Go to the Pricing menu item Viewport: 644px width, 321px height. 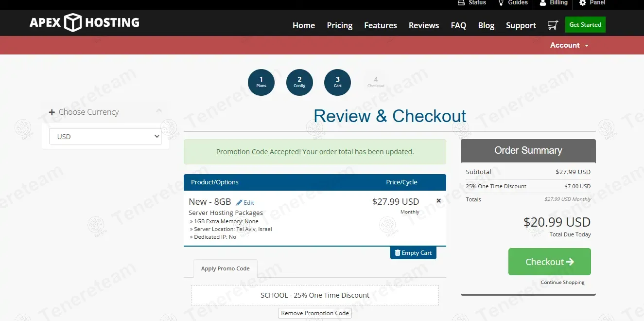pyautogui.click(x=339, y=25)
